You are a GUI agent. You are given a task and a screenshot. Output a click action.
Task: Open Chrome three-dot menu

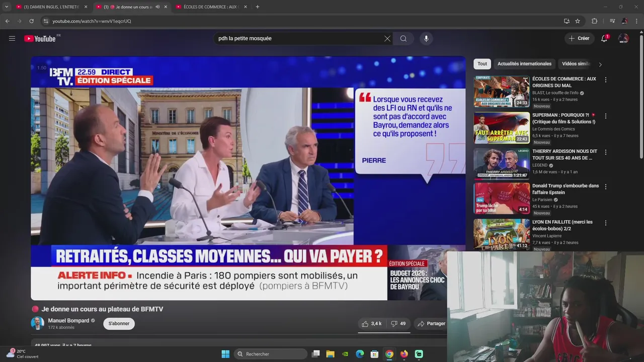tap(637, 21)
